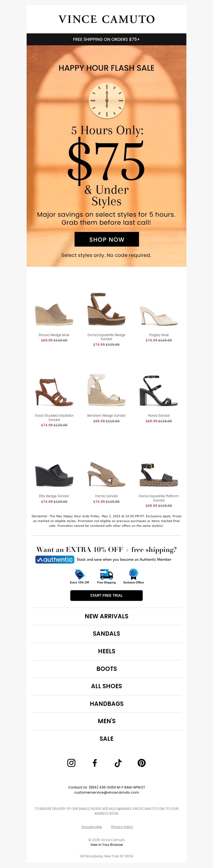Open the TikTok social icon
Image resolution: width=213 pixels, height=868 pixels.
click(x=118, y=763)
